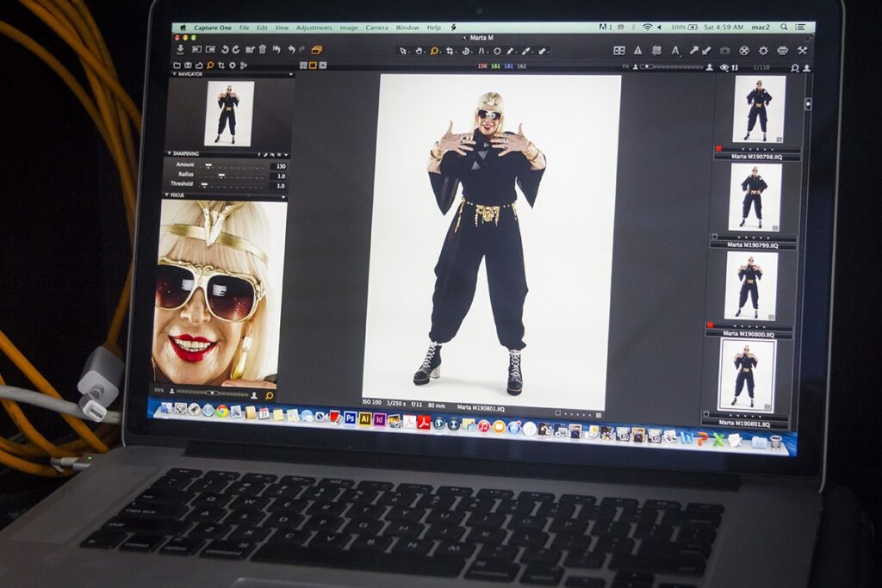The height and width of the screenshot is (588, 882).
Task: Click the import images arrow icon
Action: (181, 50)
